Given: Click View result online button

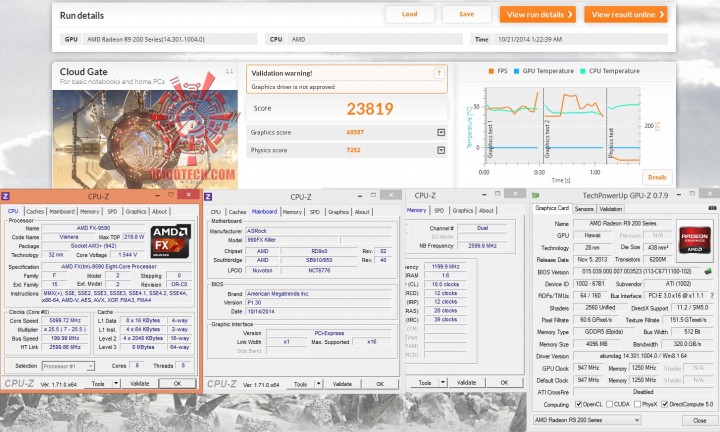Looking at the screenshot, I should click(626, 14).
